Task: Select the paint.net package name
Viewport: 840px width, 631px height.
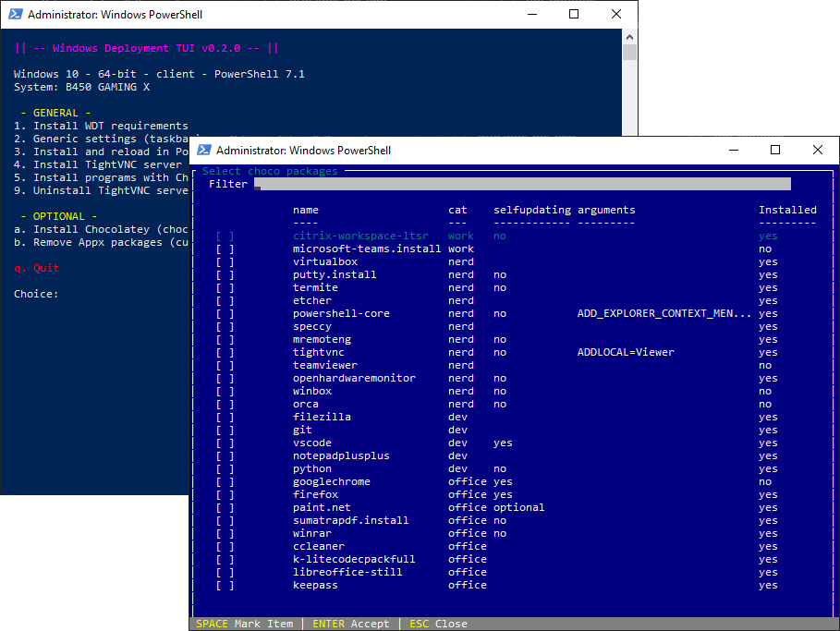Action: pyautogui.click(x=322, y=508)
